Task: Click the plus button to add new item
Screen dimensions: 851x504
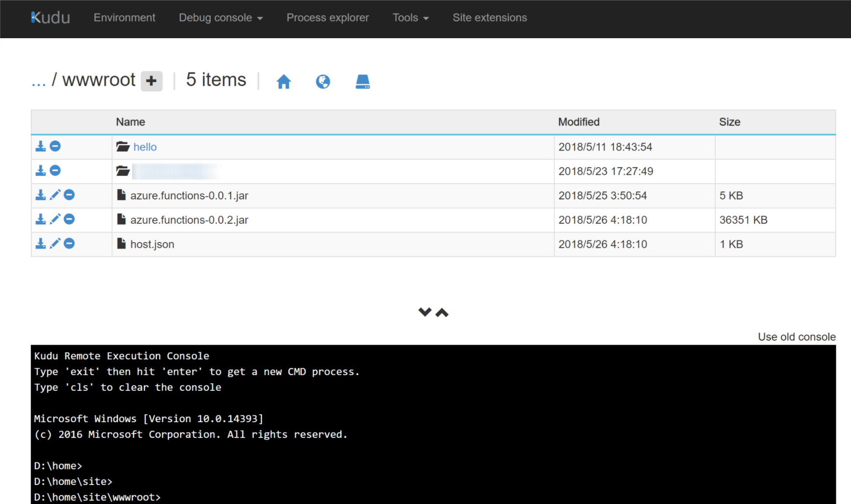Action: [x=151, y=81]
